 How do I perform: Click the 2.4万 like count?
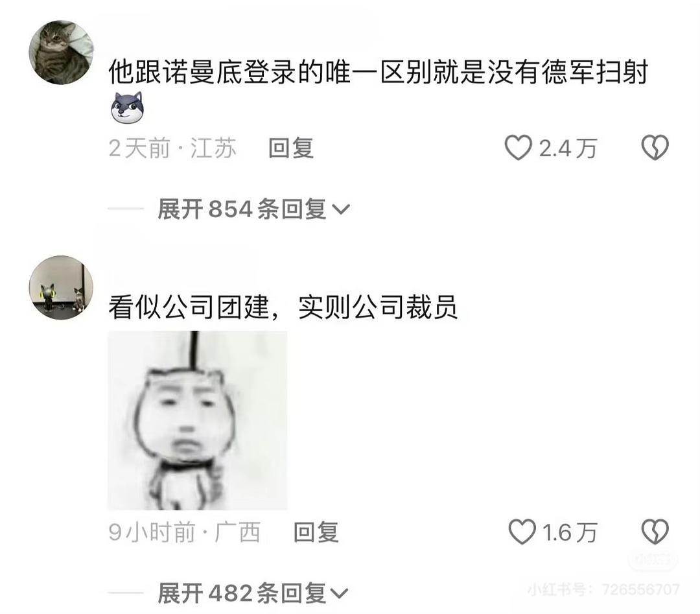pos(568,148)
